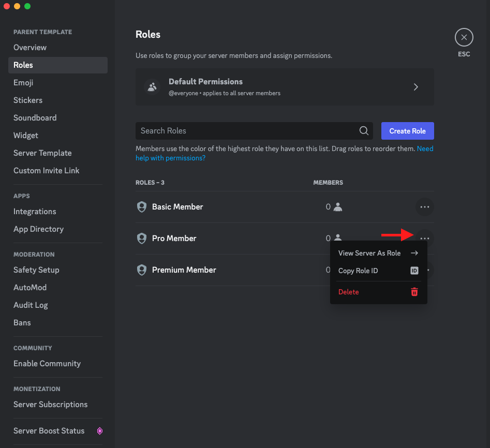Navigate to AutoMod settings
The height and width of the screenshot is (448, 490).
click(x=30, y=288)
